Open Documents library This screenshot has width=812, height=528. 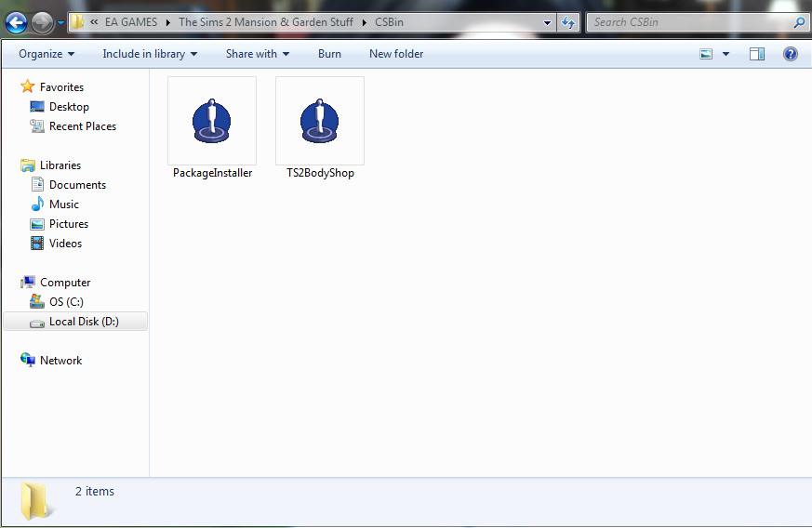tap(77, 185)
